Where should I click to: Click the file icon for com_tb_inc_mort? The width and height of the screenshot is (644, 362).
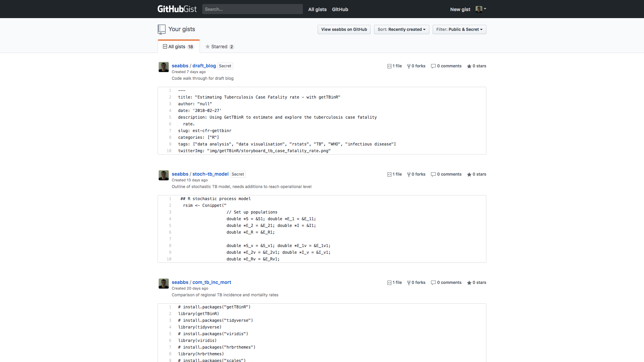coord(389,283)
